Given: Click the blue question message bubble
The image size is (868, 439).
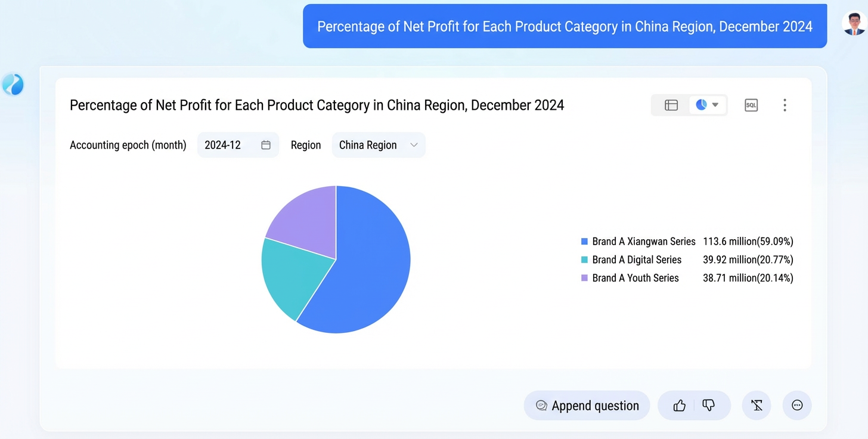Looking at the screenshot, I should pos(565,26).
